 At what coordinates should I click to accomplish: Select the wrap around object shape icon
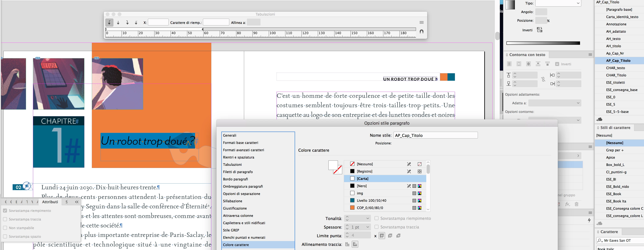528,64
